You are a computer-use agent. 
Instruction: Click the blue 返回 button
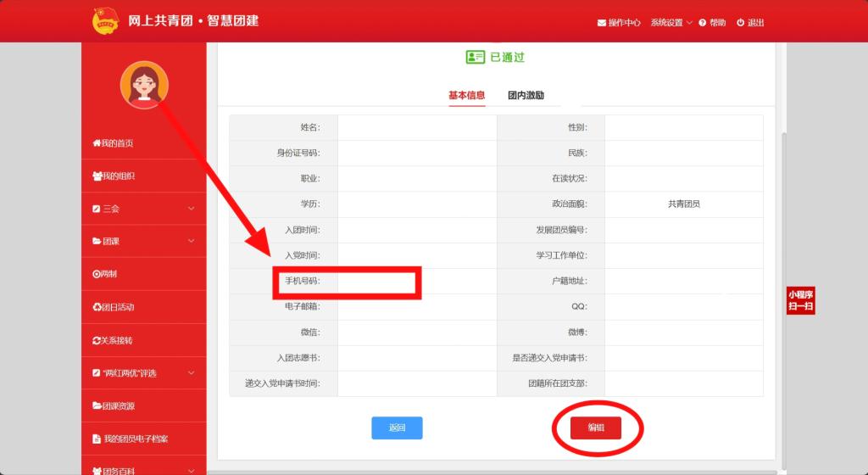397,428
